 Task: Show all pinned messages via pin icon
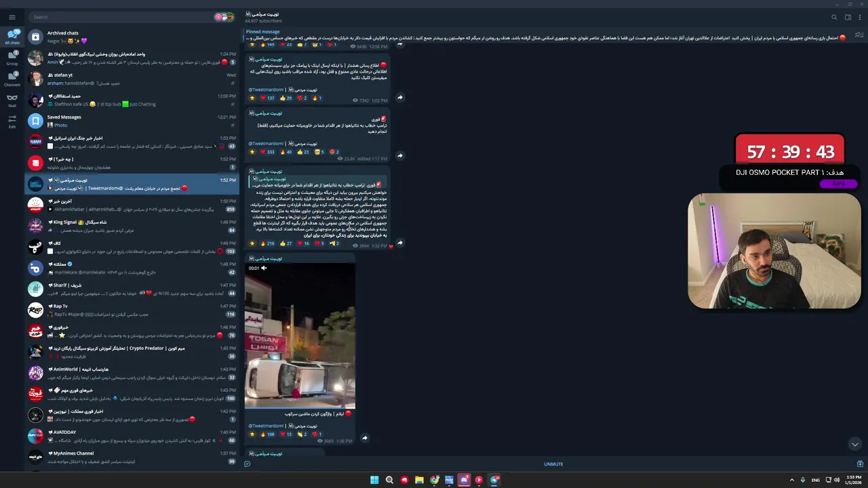pos(859,35)
